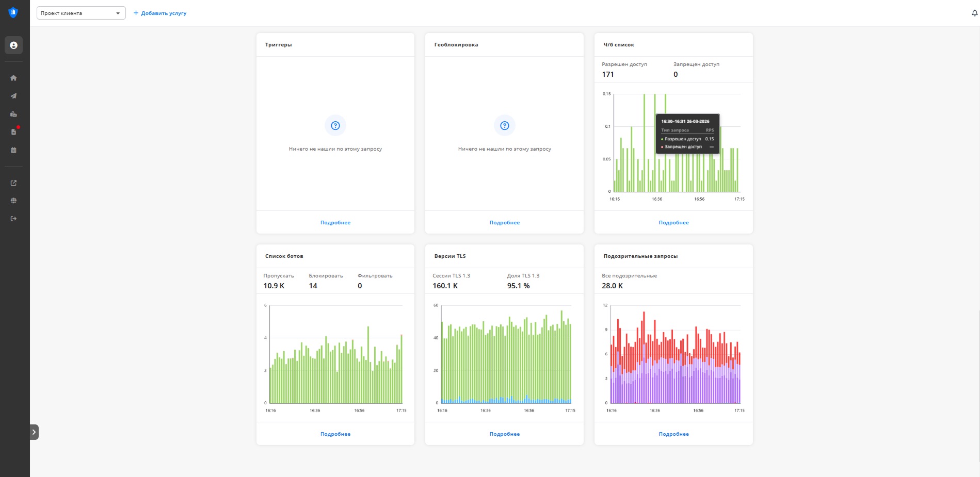
Task: Click the value 171 under Разрешен доступ
Action: (608, 74)
